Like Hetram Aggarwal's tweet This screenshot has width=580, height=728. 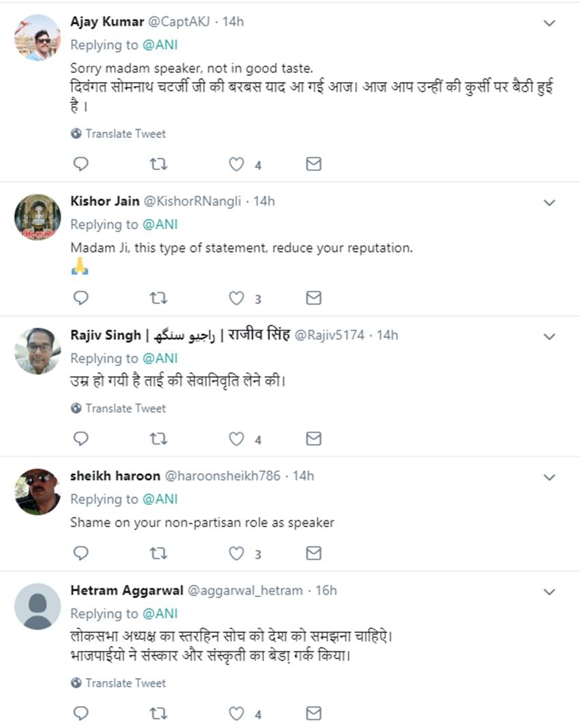click(x=236, y=714)
